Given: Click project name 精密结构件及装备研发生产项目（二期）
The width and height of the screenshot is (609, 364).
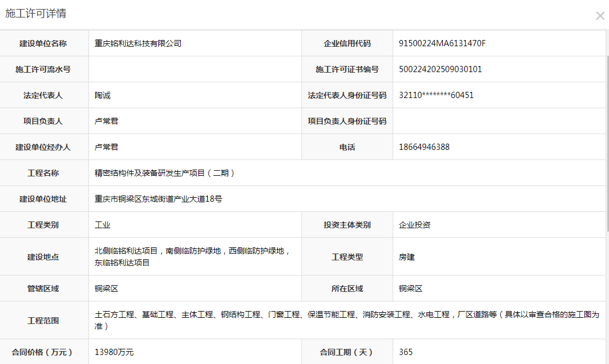Looking at the screenshot, I should [165, 173].
